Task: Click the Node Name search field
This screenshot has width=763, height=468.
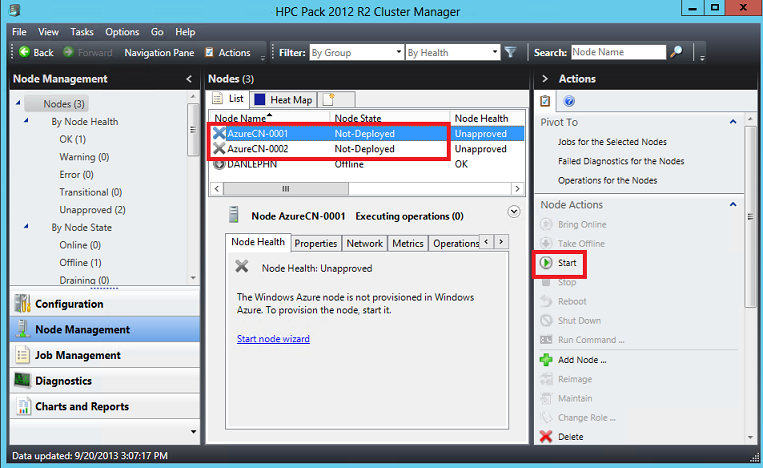Action: [618, 52]
